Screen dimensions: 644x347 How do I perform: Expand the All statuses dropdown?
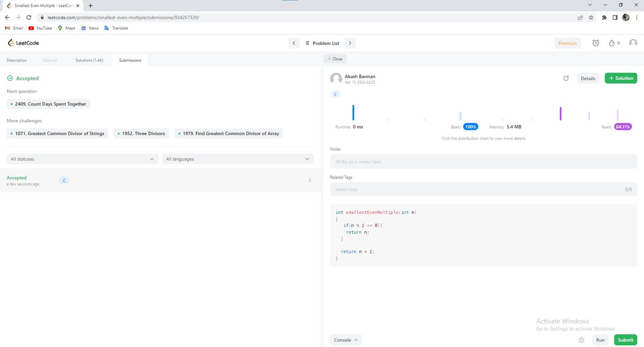tap(83, 159)
